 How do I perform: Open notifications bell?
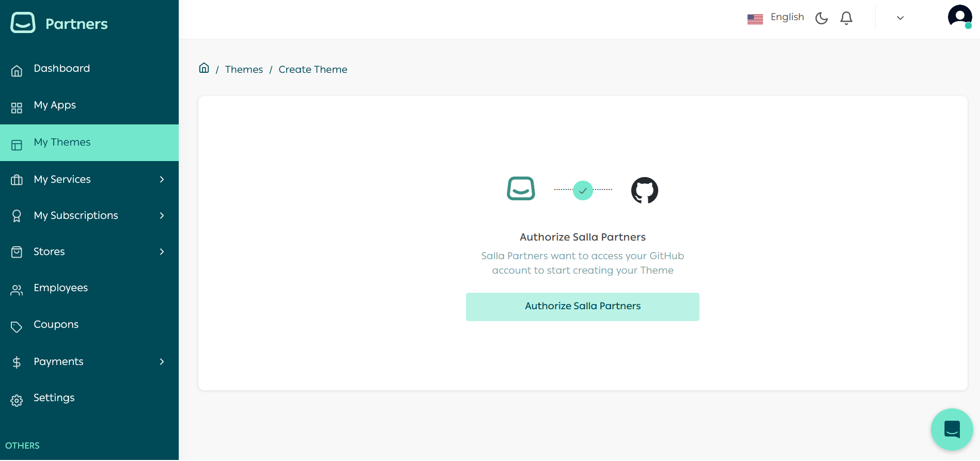(846, 18)
